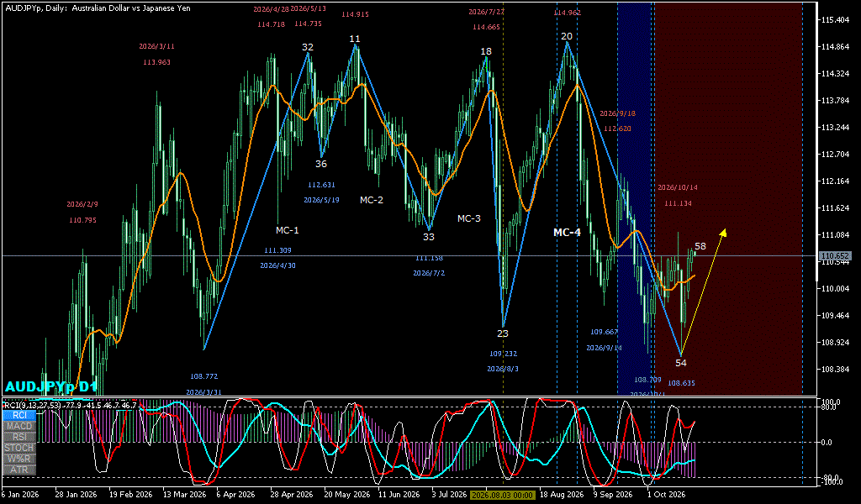Viewport: 861px width, 504px height.
Task: Click swing count number 32
Action: pos(308,48)
